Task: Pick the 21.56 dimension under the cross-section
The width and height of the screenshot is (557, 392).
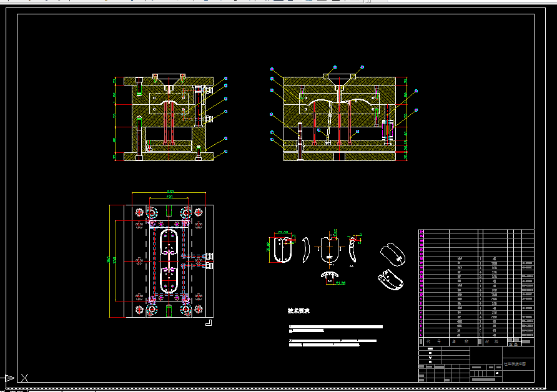Action: click(x=341, y=283)
